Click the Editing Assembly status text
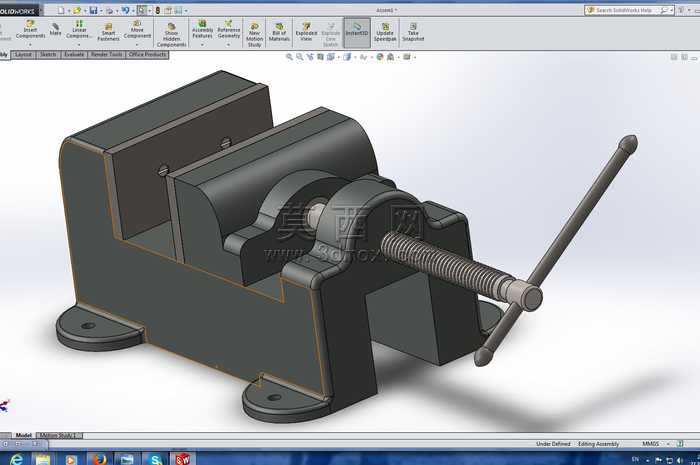Image resolution: width=700 pixels, height=465 pixels. (x=598, y=444)
